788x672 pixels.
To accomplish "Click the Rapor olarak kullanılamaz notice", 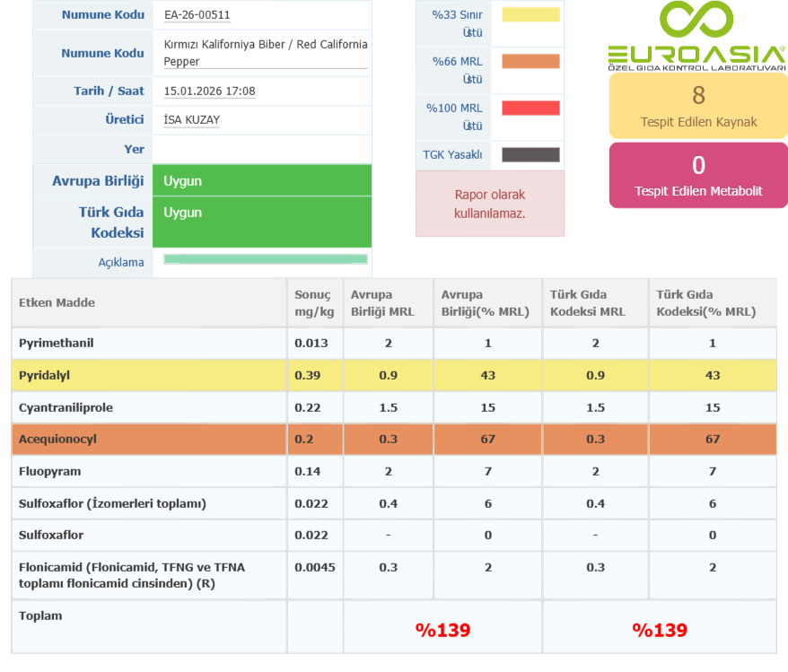I will tap(490, 204).
